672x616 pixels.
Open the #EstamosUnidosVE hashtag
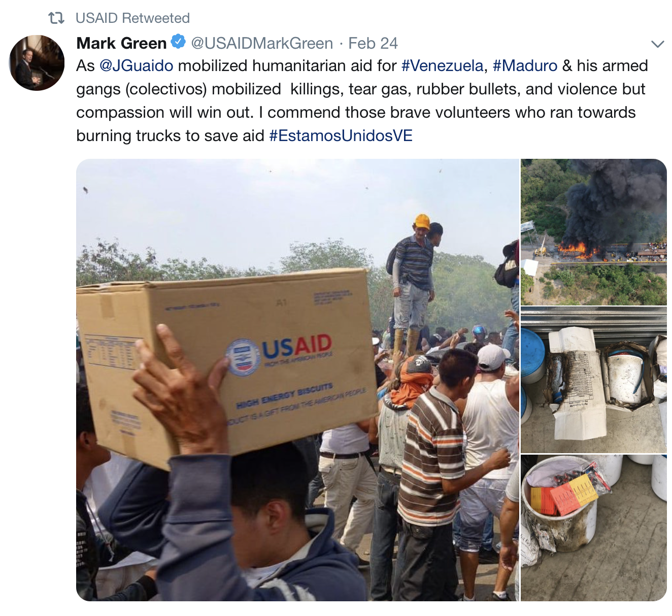341,136
